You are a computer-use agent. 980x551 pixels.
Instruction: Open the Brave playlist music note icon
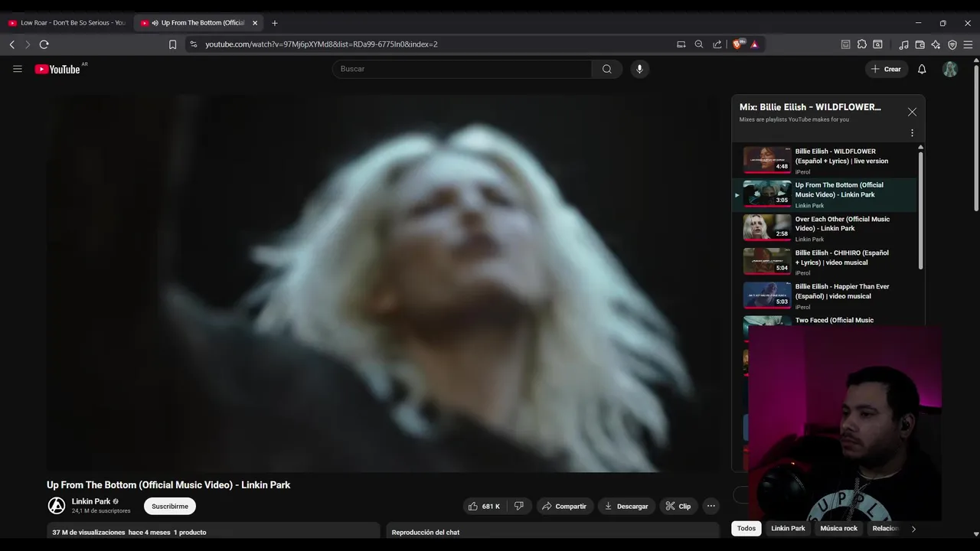point(903,44)
